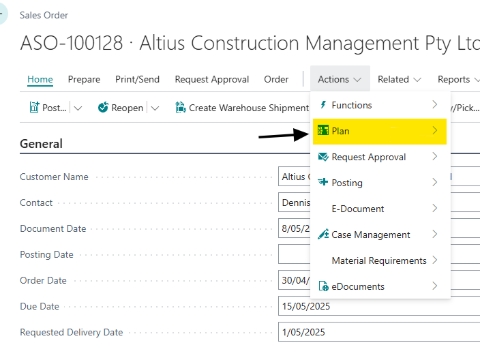
Task: Open the Actions dropdown menu
Action: pos(340,79)
